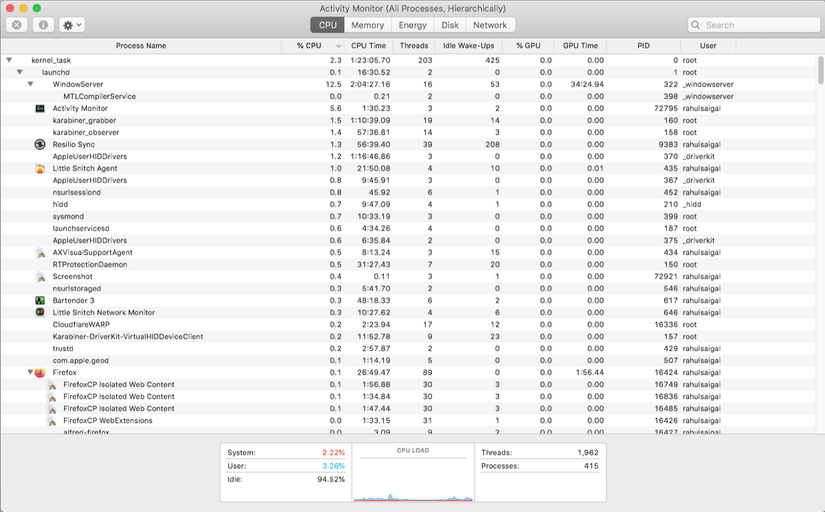This screenshot has height=512, width=825.
Task: Select the RTProtectionDaemon process
Action: click(408, 265)
